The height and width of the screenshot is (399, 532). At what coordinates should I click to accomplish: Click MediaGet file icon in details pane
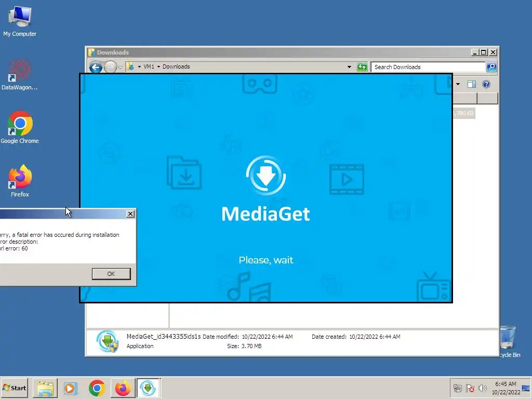[108, 341]
